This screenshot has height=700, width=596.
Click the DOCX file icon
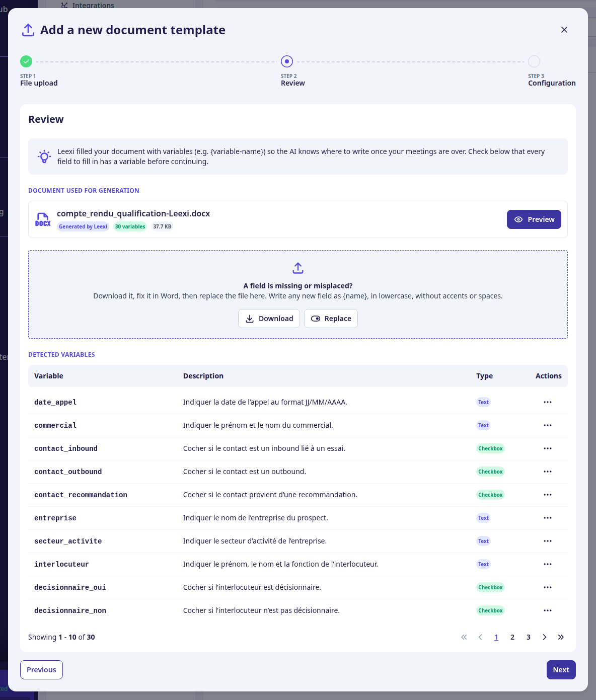(43, 219)
